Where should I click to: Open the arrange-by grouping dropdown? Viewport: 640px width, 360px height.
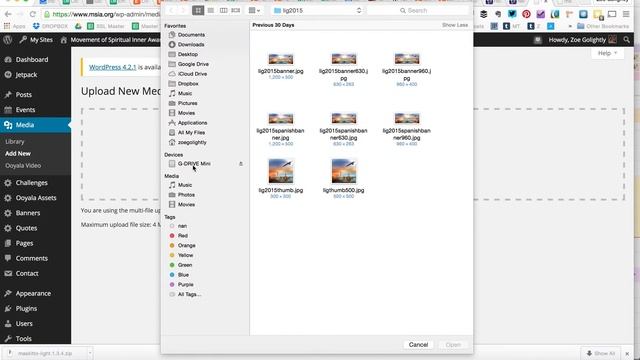coord(254,10)
